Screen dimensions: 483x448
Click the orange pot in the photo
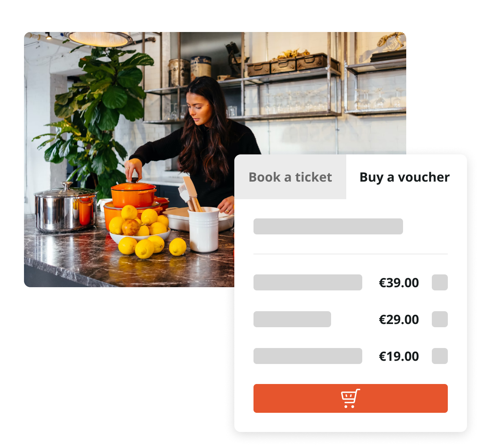click(134, 195)
